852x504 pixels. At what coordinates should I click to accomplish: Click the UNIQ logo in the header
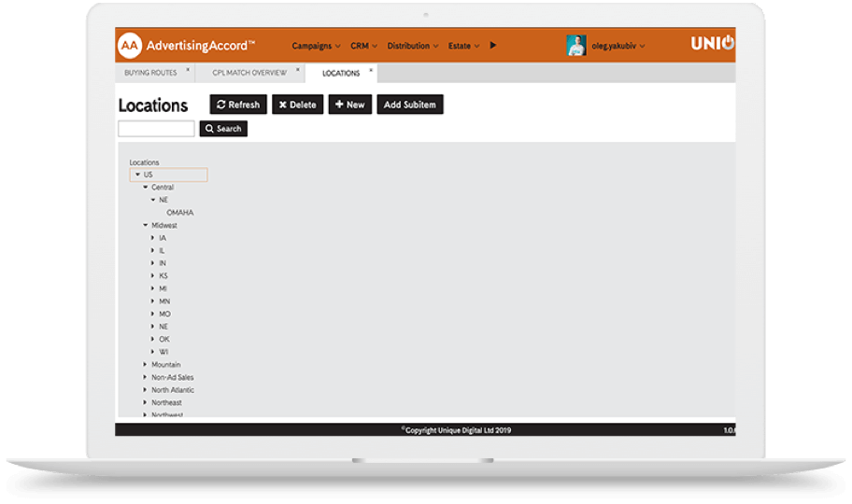click(x=713, y=43)
